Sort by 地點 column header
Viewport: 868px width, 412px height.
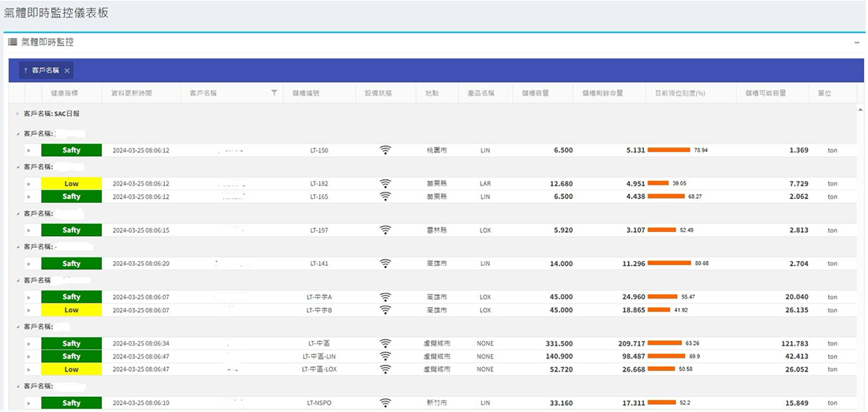pyautogui.click(x=432, y=93)
